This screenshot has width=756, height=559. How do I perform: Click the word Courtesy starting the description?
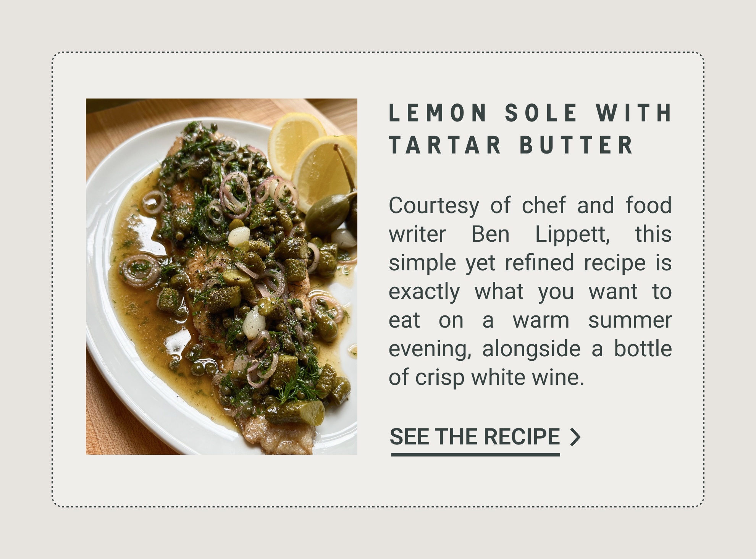coord(434,205)
